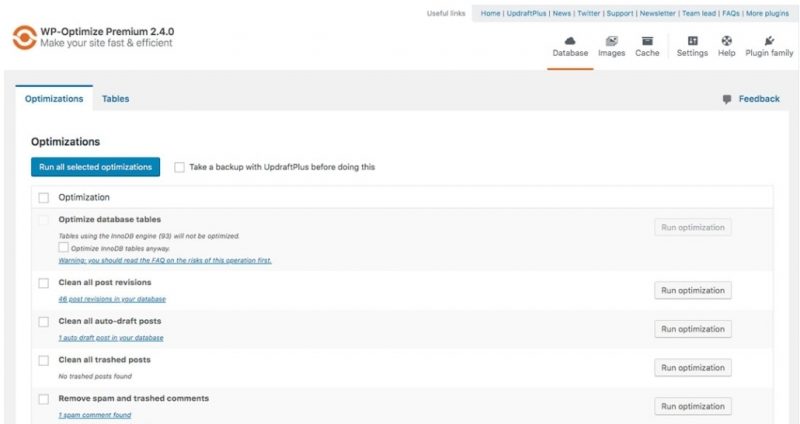Screen dimensions: 800x424
Task: Check the Clean all post revisions box
Action: (x=43, y=283)
